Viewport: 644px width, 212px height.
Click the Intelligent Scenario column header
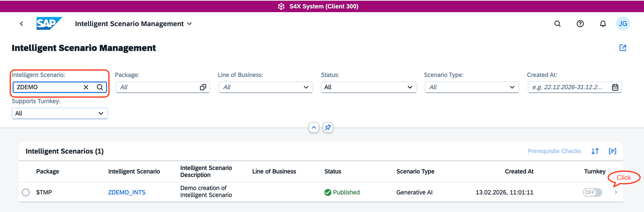pos(134,171)
